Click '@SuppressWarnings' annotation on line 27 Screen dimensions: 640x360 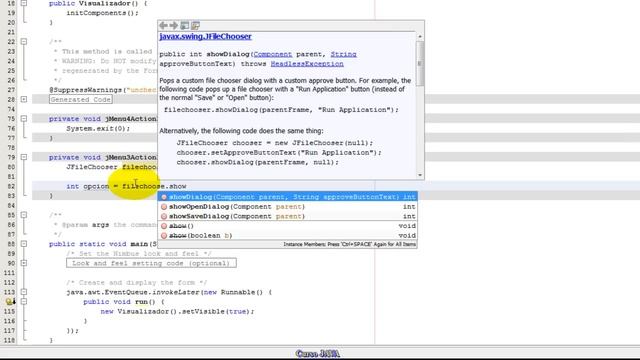[86, 90]
